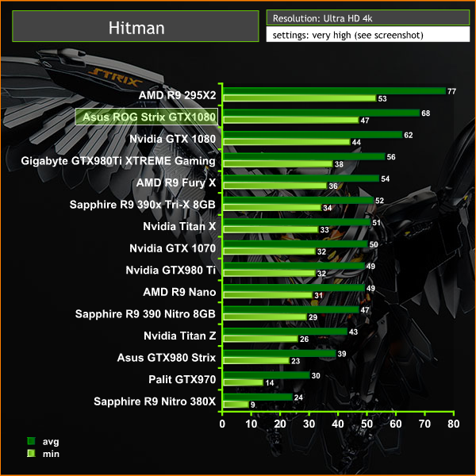
Task: Click the x-axis tick label 40
Action: coord(338,424)
